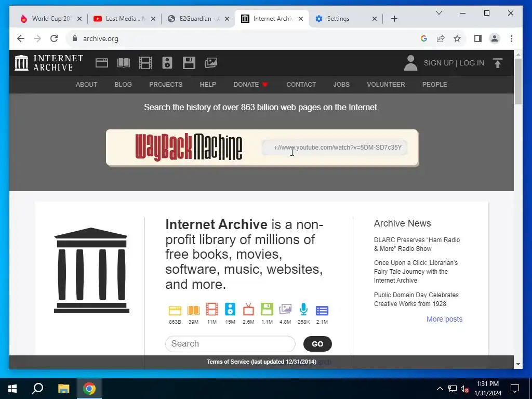Click the archive Search input box
The height and width of the screenshot is (399, 532).
230,344
